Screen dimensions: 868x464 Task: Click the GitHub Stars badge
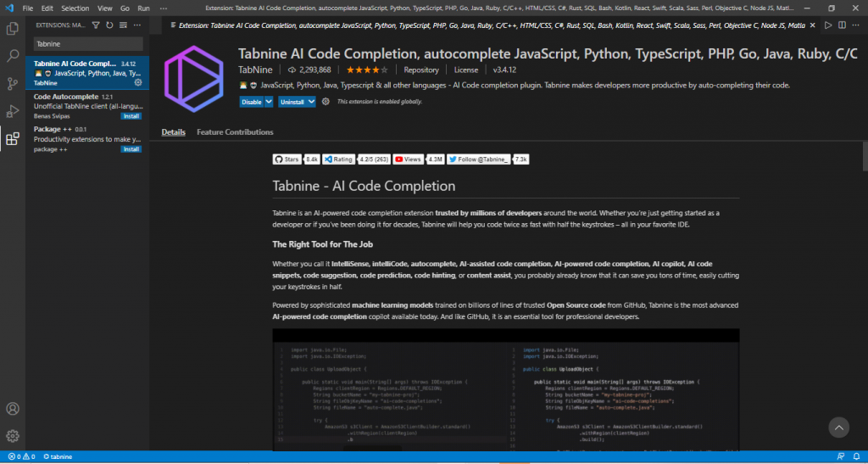pyautogui.click(x=287, y=159)
